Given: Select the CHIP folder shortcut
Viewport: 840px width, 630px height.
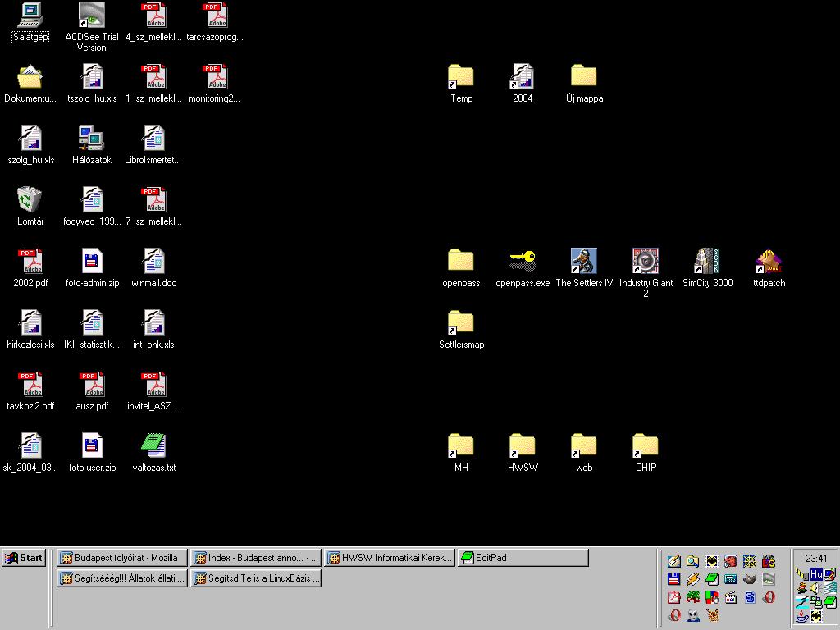Looking at the screenshot, I should click(x=646, y=446).
